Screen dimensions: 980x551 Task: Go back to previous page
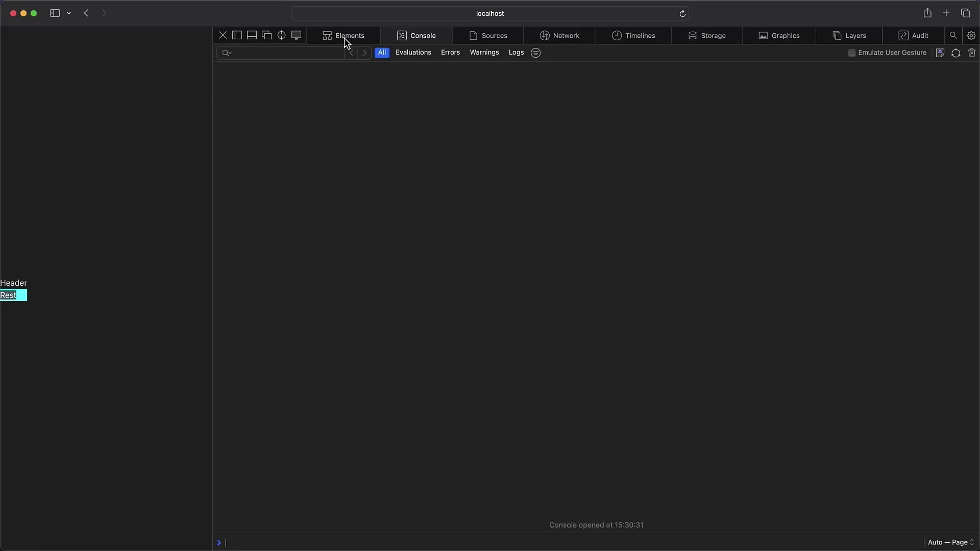point(86,13)
